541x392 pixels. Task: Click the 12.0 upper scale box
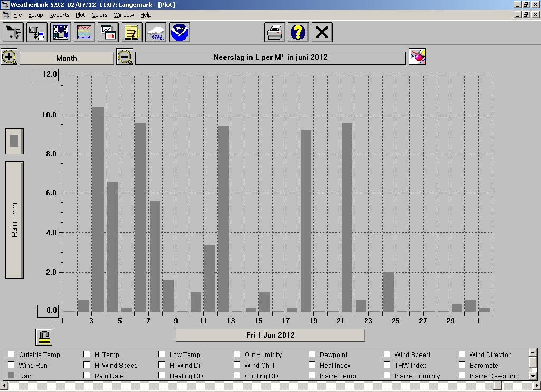click(46, 74)
